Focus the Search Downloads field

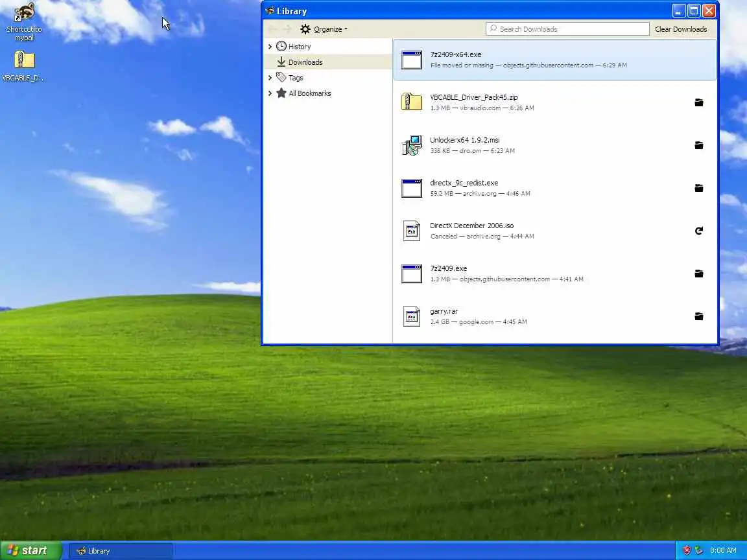pos(567,29)
